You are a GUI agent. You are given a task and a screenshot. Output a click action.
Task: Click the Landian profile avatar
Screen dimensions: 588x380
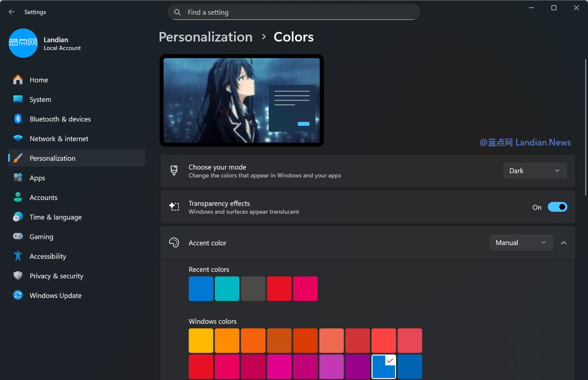click(x=23, y=43)
